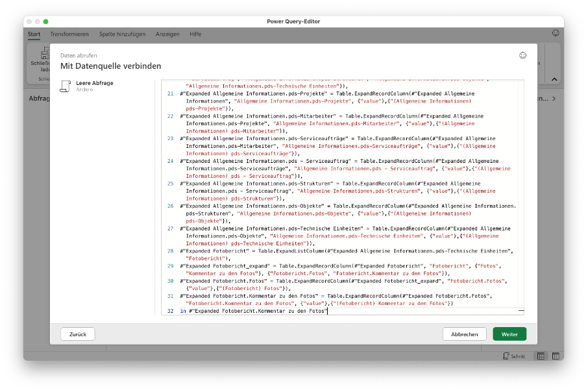Click Table.ExpandListColumn on line 28
The width and height of the screenshot is (588, 392).
pos(291,251)
